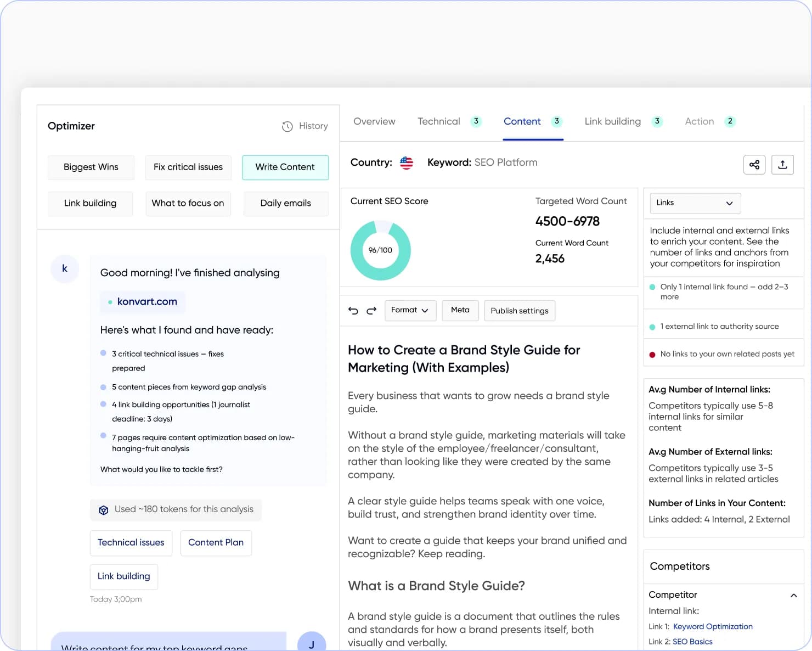Click the article title heading
Image resolution: width=812 pixels, height=651 pixels.
click(x=464, y=359)
